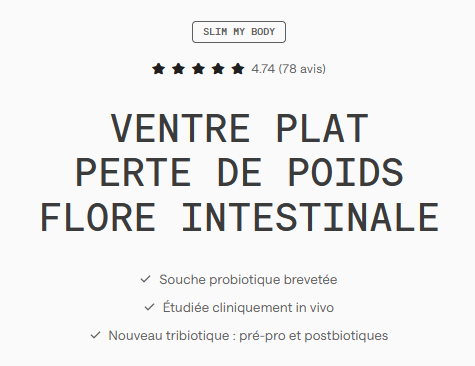Click the VENTRE PLAT heading line

[240, 129]
